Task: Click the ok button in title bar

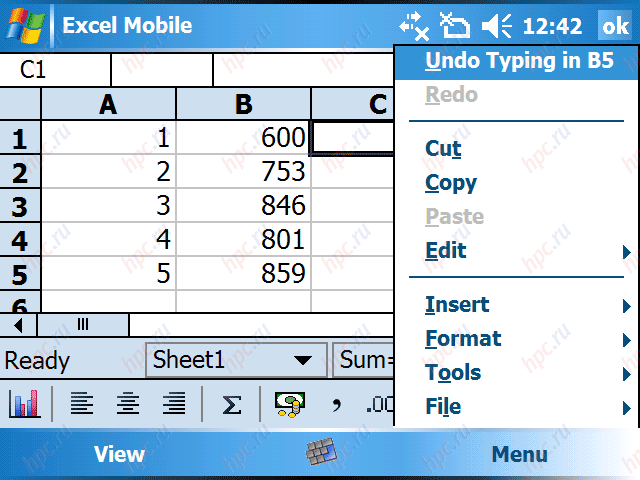Action: 615,25
